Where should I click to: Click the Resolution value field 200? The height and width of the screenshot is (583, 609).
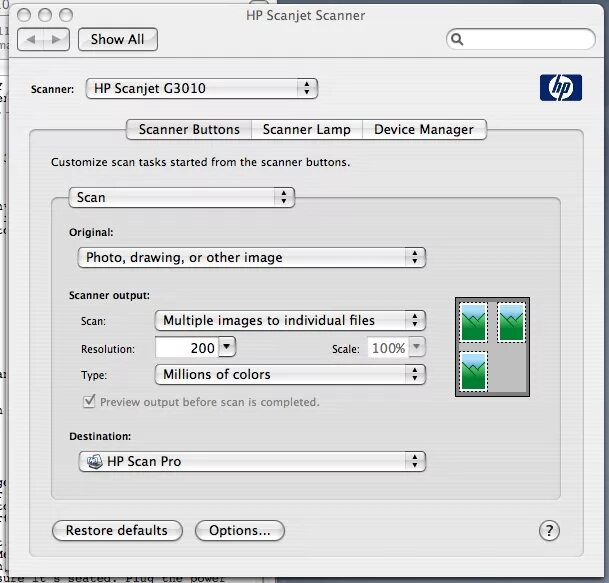click(x=187, y=347)
